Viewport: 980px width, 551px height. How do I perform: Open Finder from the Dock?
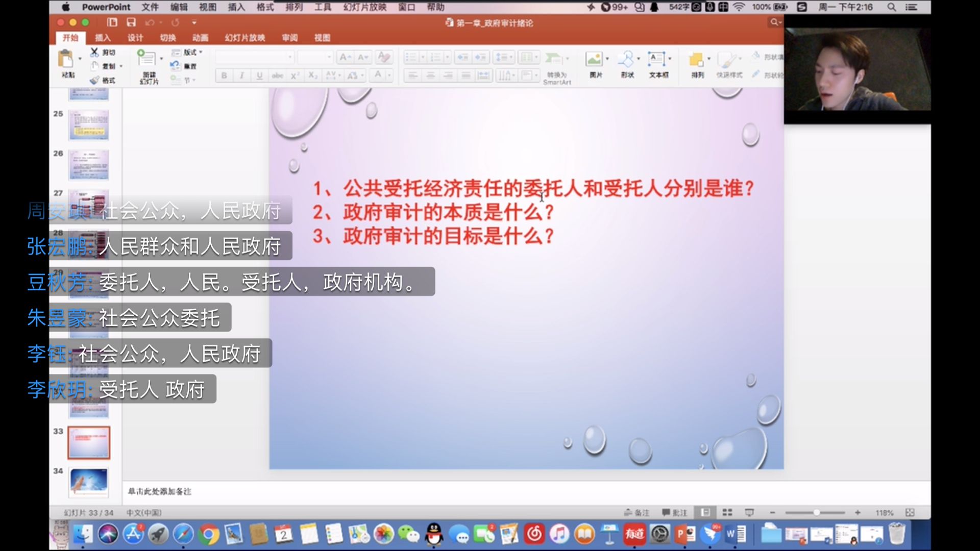[83, 534]
